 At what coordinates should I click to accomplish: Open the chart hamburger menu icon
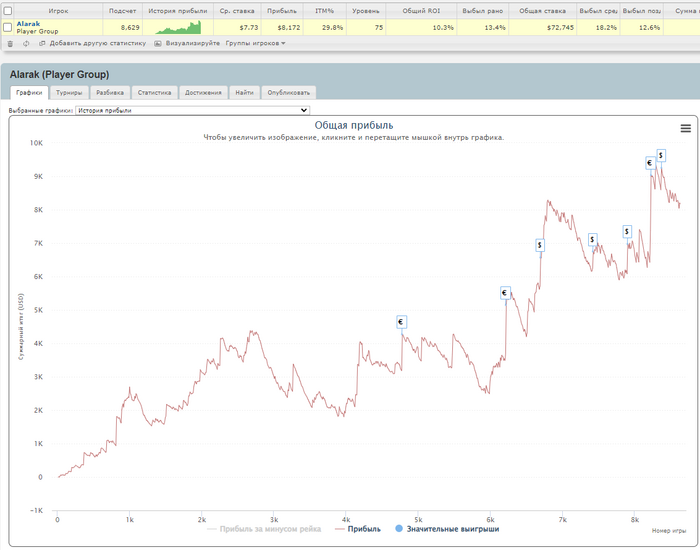point(685,128)
